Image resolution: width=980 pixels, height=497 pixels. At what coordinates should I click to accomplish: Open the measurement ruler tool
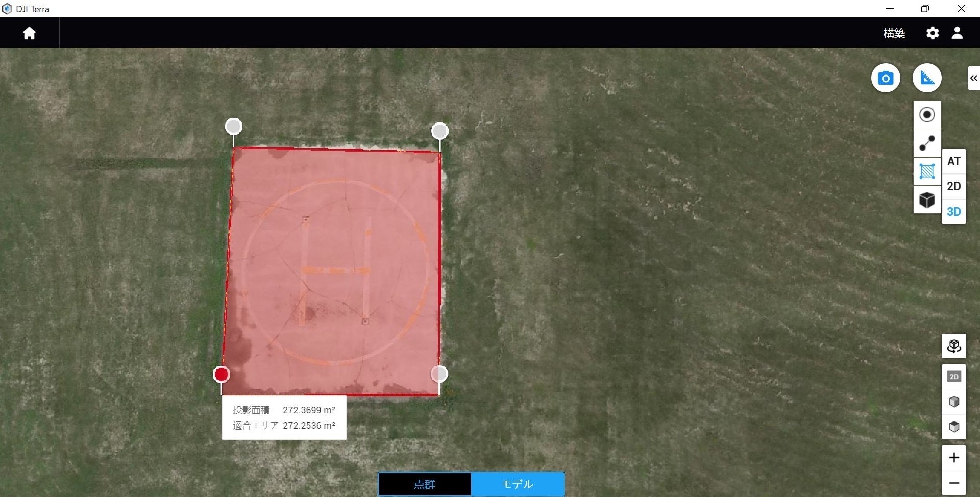(x=927, y=78)
